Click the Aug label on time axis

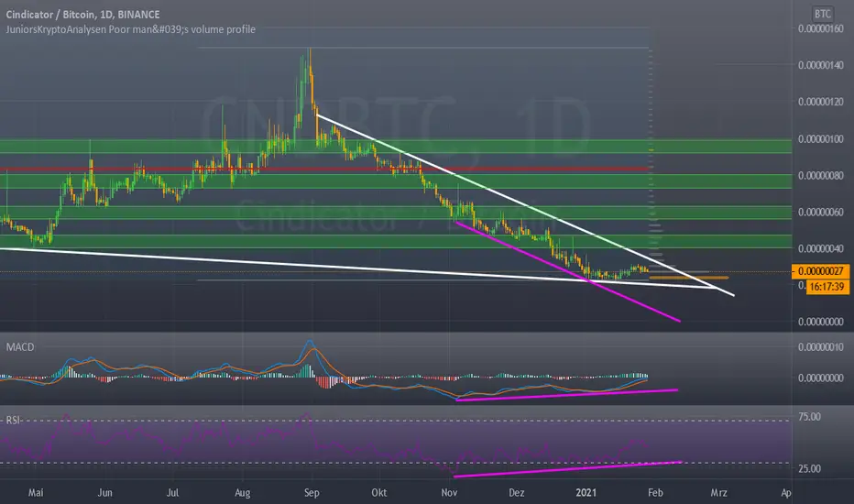(x=243, y=493)
